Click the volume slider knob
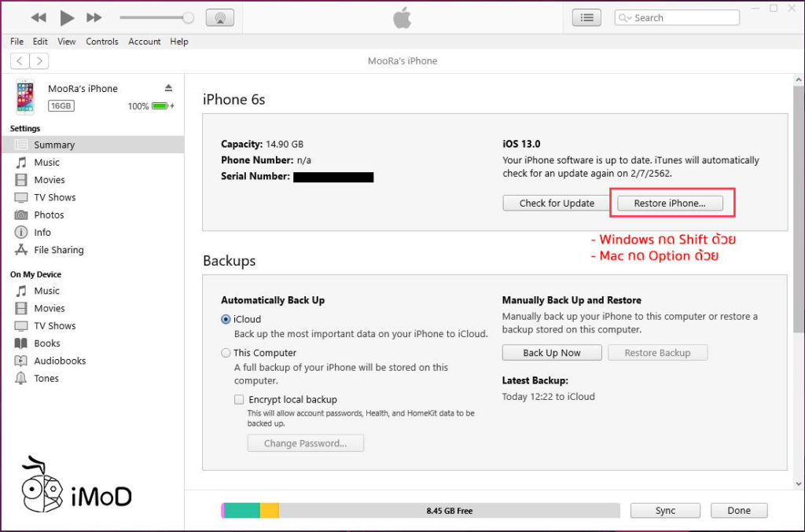 click(x=189, y=17)
